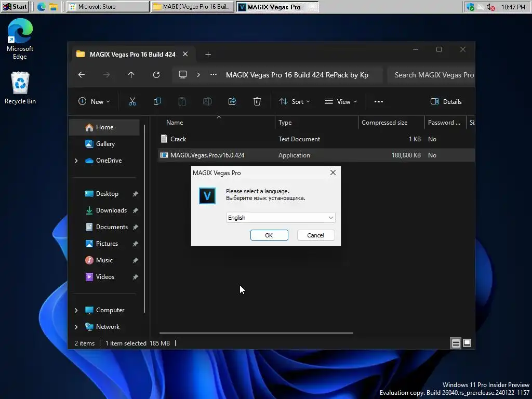Switch to large thumbnails view icon
The height and width of the screenshot is (399, 532).
467,343
